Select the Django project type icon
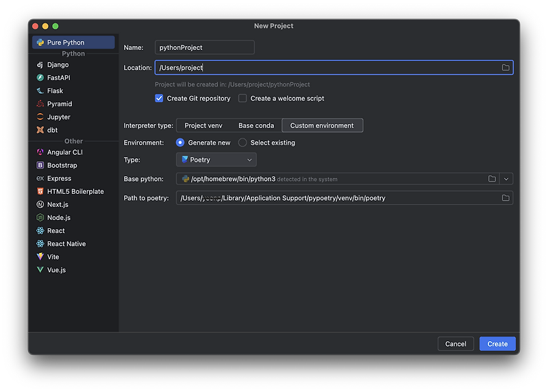The image size is (548, 392). [x=40, y=64]
